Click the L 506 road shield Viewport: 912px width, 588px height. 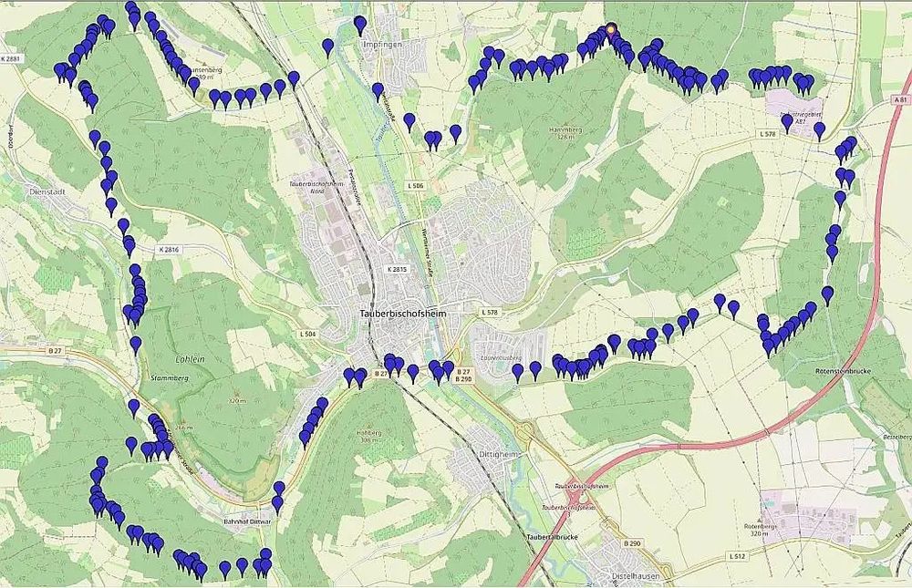pos(415,186)
